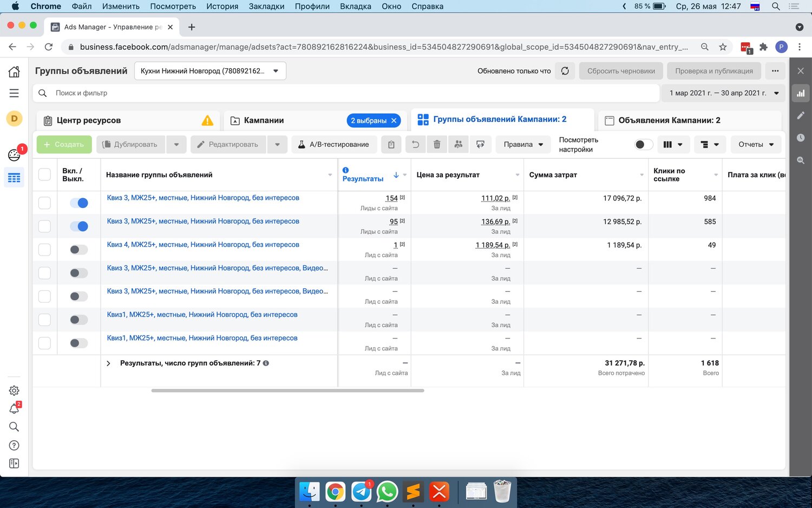Image resolution: width=812 pixels, height=508 pixels.
Task: Click the undo arrow icon in toolbar
Action: click(415, 145)
